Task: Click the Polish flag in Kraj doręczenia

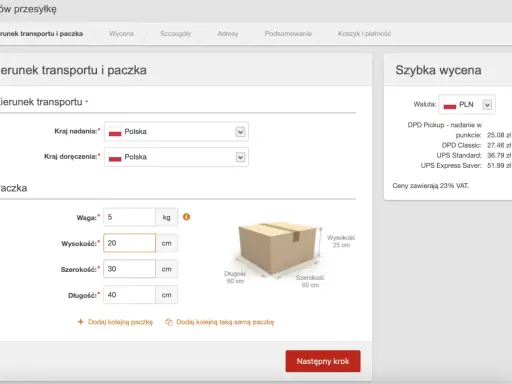Action: pos(115,157)
